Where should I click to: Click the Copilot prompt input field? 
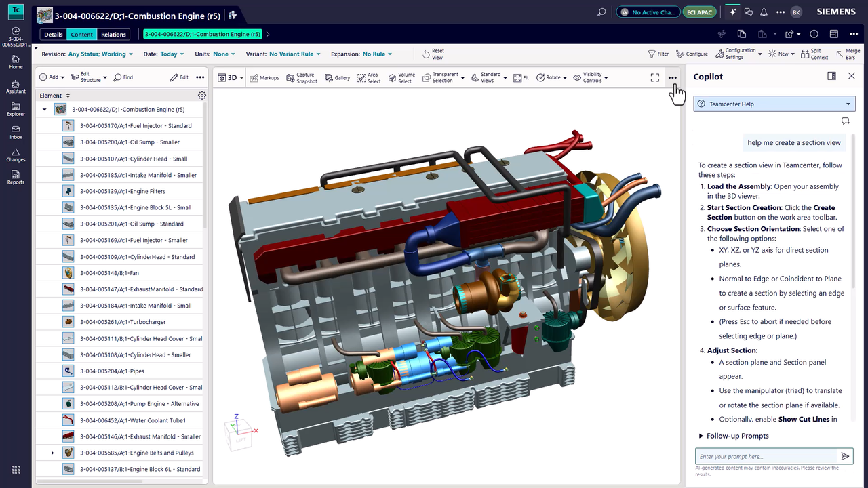(767, 456)
